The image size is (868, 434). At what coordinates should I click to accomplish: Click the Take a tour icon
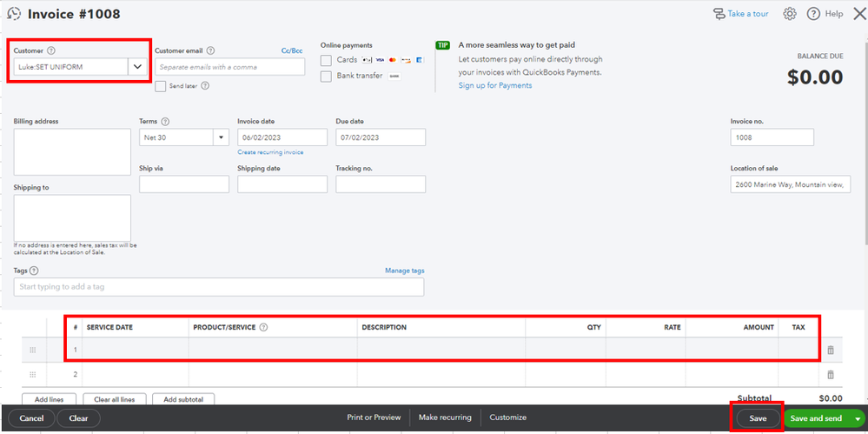[719, 14]
